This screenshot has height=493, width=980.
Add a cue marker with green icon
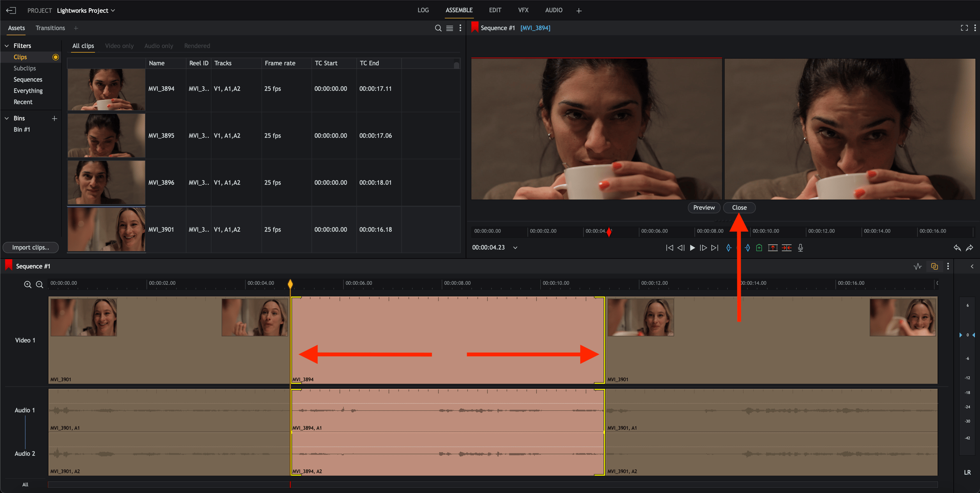[759, 248]
